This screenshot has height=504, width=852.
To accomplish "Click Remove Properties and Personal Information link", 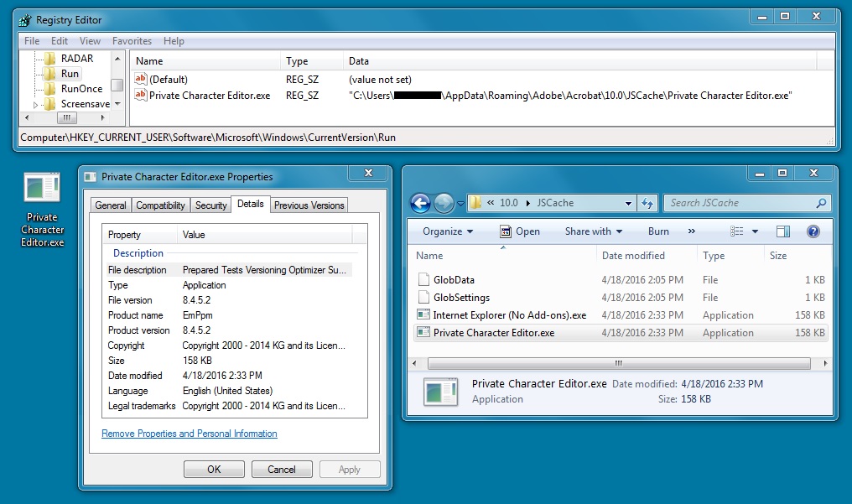I will [189, 434].
